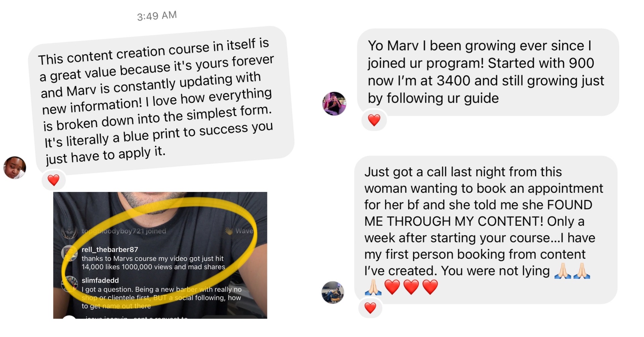Open the live video screenshot image
The width and height of the screenshot is (644, 337).
(160, 255)
